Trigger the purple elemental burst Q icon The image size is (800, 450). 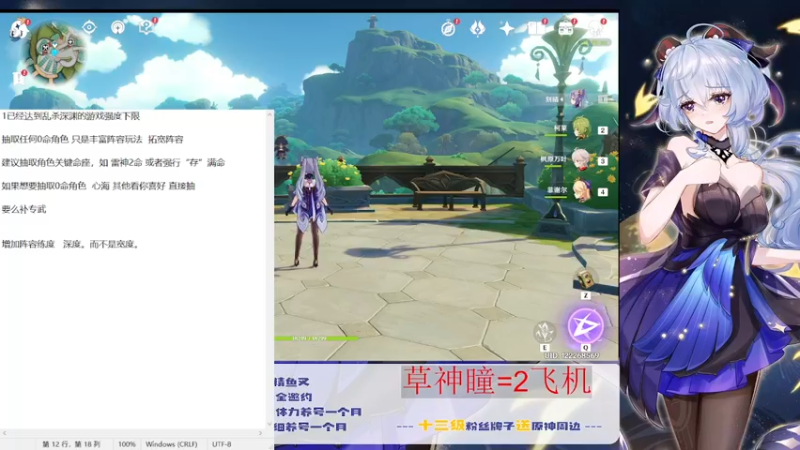click(586, 326)
